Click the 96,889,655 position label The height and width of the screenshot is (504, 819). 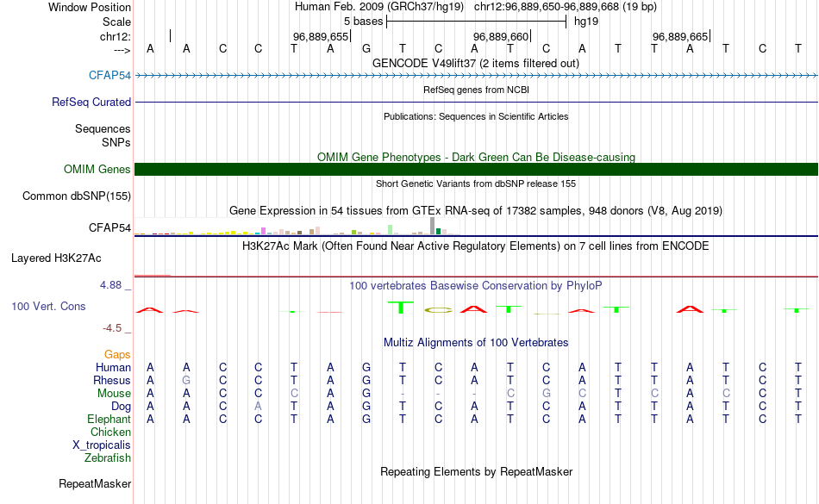(x=320, y=36)
